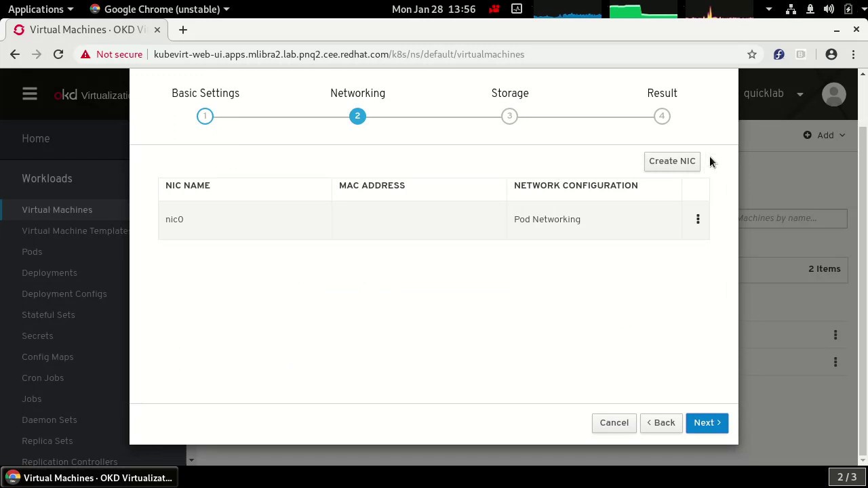Screen dimensions: 868x488
Task: Open the hamburger navigation menu
Action: click(29, 94)
